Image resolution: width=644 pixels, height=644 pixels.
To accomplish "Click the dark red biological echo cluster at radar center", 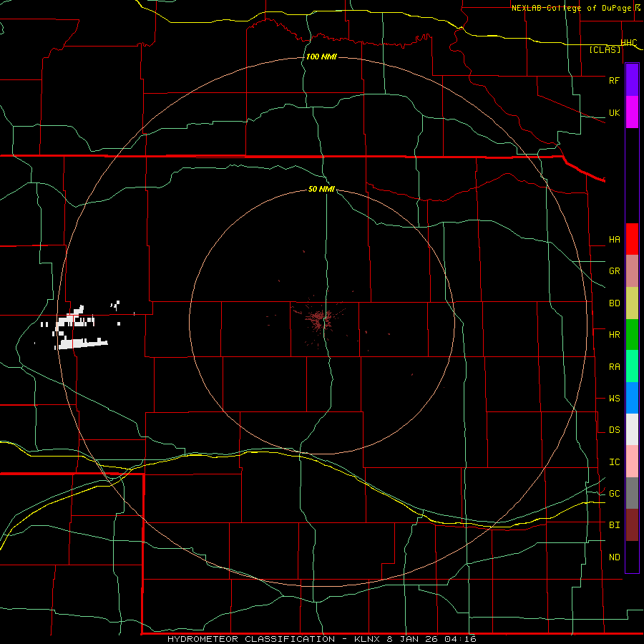I will 318,321.
